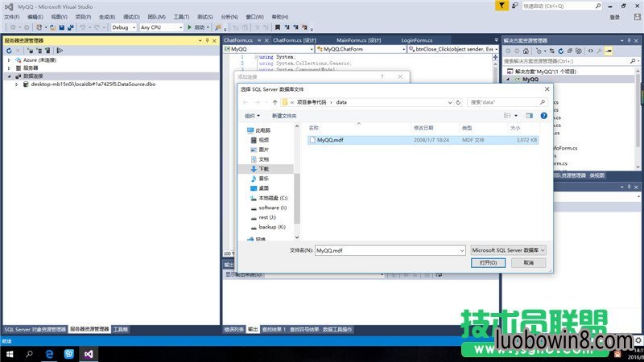This screenshot has width=644, height=362.
Task: Switch to the LoginForm.cs tab
Action: 417,40
